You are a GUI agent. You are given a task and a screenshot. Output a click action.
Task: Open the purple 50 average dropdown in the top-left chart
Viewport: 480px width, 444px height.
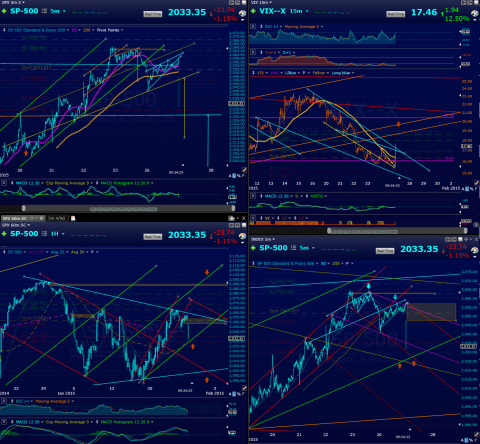tap(79, 30)
